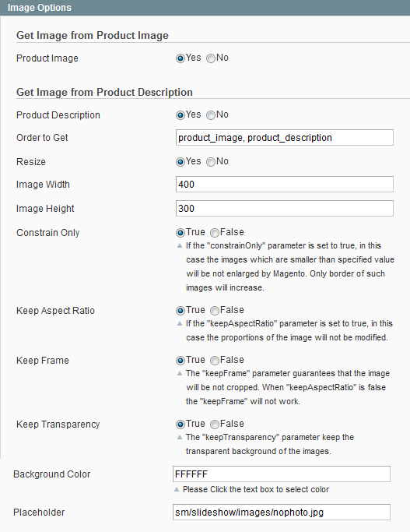This screenshot has height=532, width=410.
Task: Choose True for Keep Transparency
Action: pyautogui.click(x=180, y=424)
